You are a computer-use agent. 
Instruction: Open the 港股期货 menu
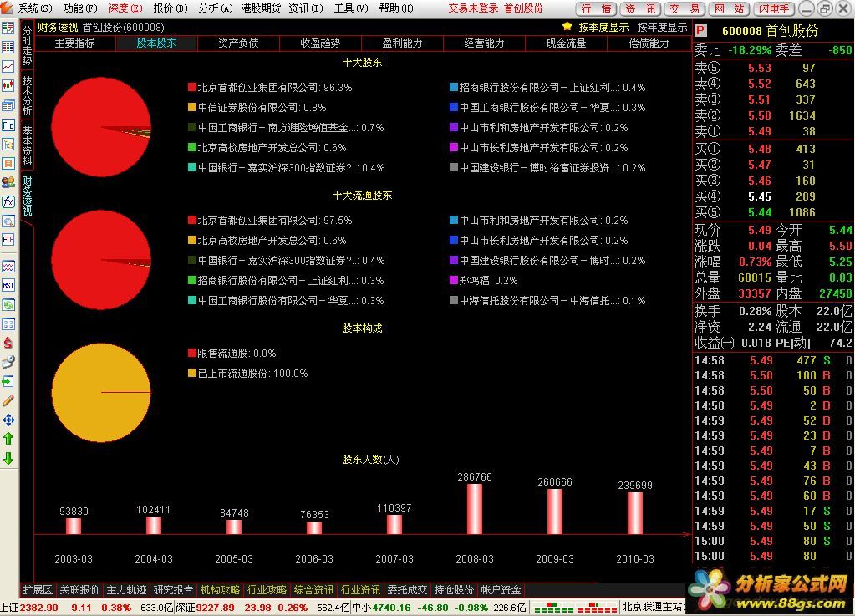point(261,8)
